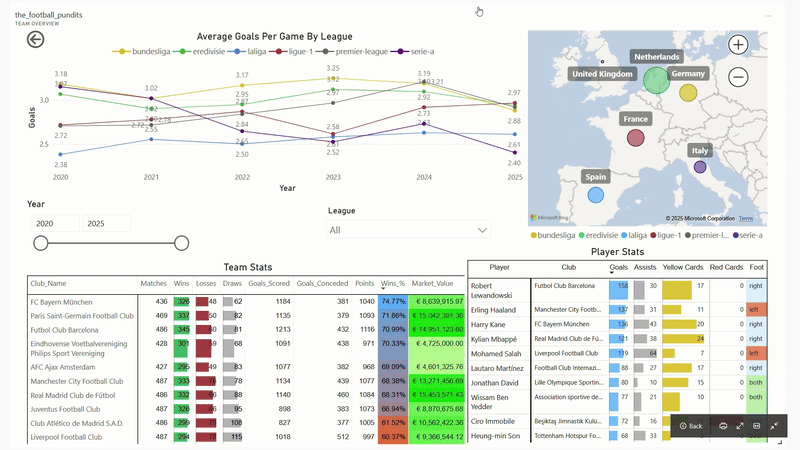Sort team table by Wins_% column

[393, 284]
